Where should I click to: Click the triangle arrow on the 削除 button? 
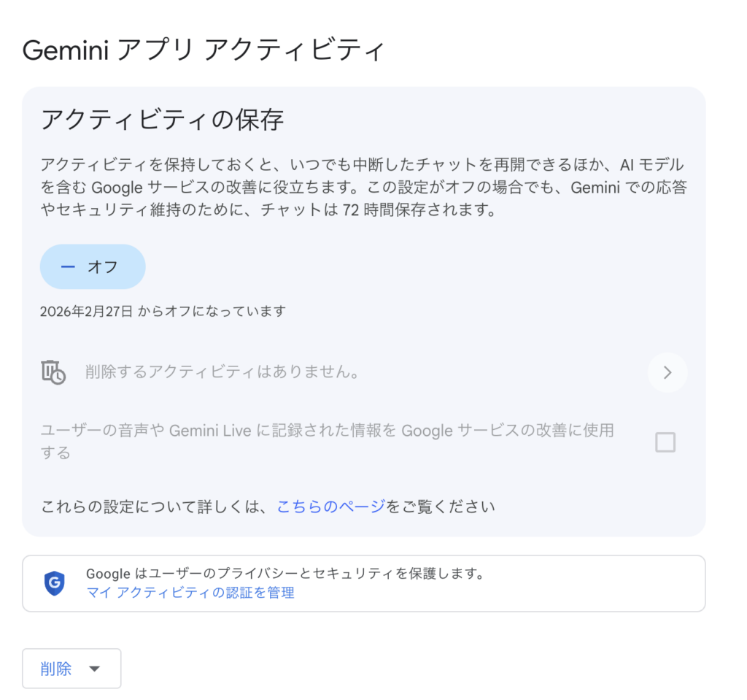[x=93, y=669]
